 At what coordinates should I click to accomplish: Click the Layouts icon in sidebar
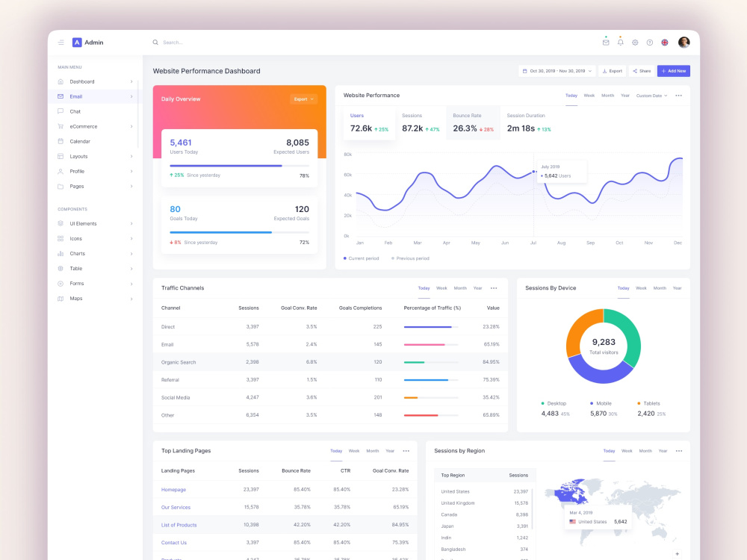pyautogui.click(x=61, y=156)
